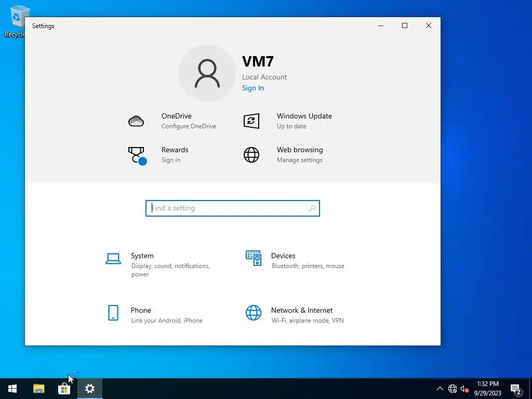
Task: Close the Settings window
Action: [429, 25]
